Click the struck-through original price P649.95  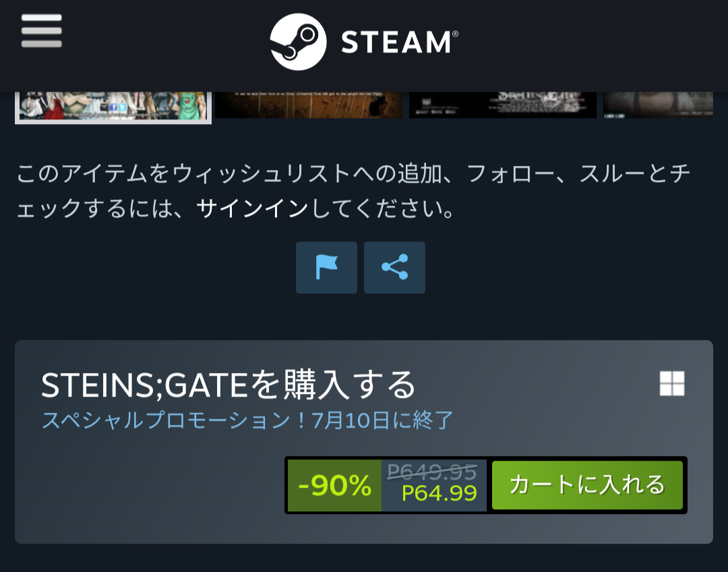click(432, 472)
